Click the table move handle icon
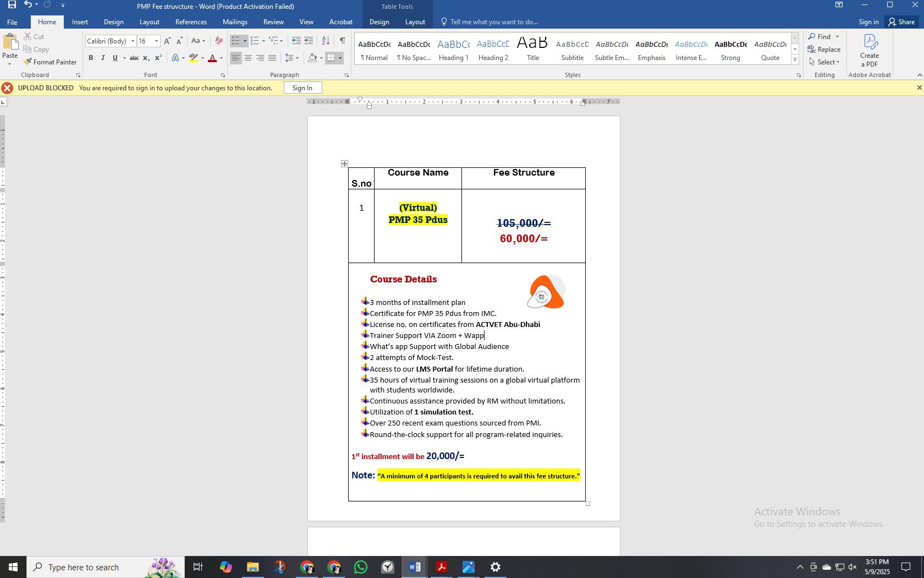The image size is (924, 578). (x=344, y=163)
